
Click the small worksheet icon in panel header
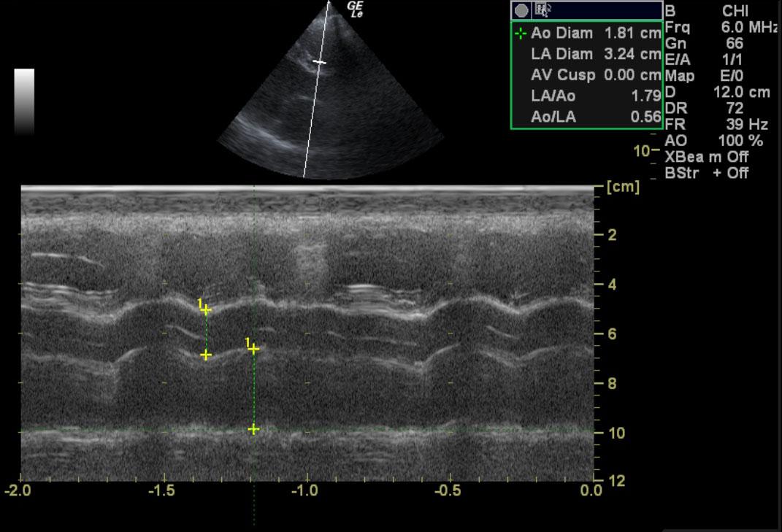[543, 10]
